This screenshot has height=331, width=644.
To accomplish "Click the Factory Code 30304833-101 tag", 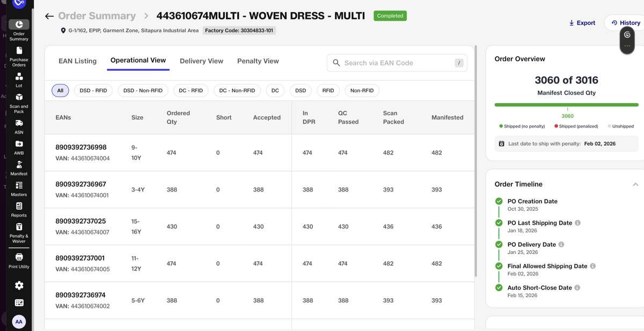I will tap(239, 31).
